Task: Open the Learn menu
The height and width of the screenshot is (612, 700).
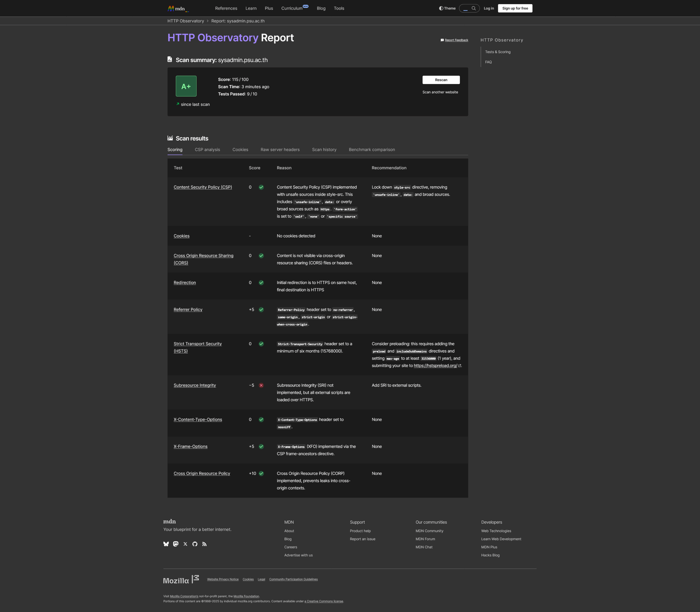Action: 251,8
